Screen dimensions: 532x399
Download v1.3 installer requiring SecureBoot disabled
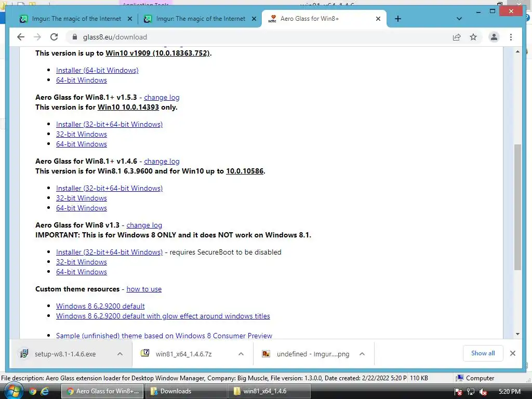(x=109, y=252)
